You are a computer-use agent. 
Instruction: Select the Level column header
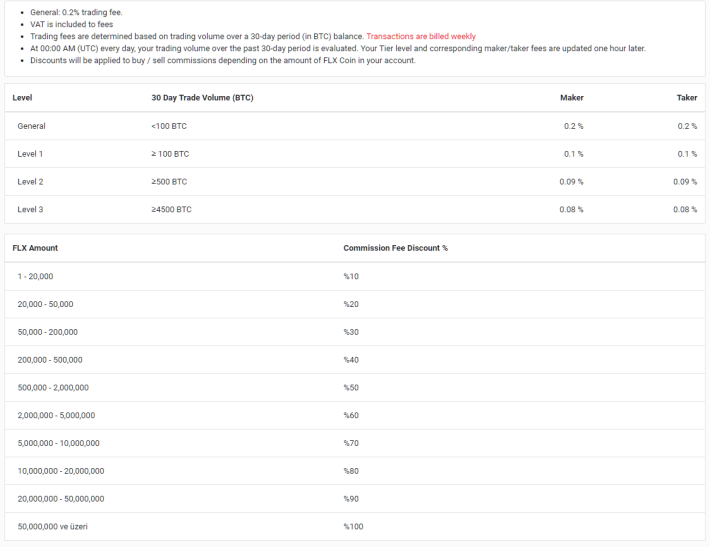point(22,98)
